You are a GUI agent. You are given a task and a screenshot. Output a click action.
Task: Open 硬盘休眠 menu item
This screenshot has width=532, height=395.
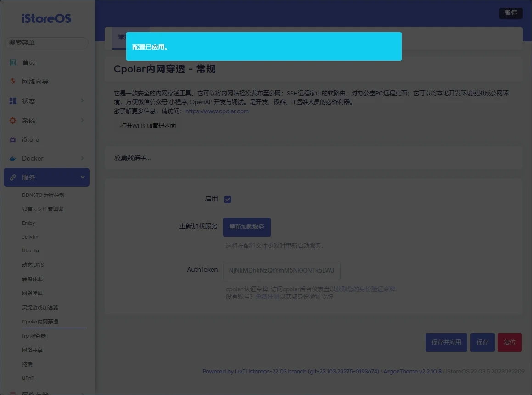tap(32, 279)
